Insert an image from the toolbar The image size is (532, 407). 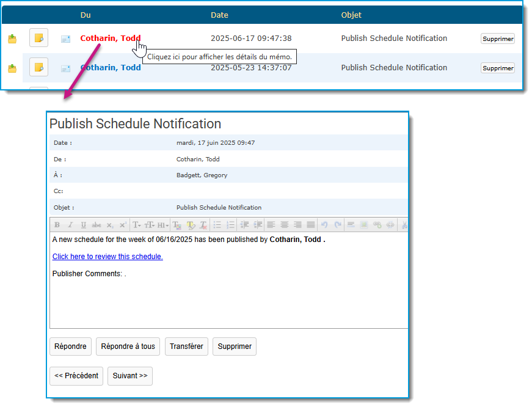(x=364, y=225)
